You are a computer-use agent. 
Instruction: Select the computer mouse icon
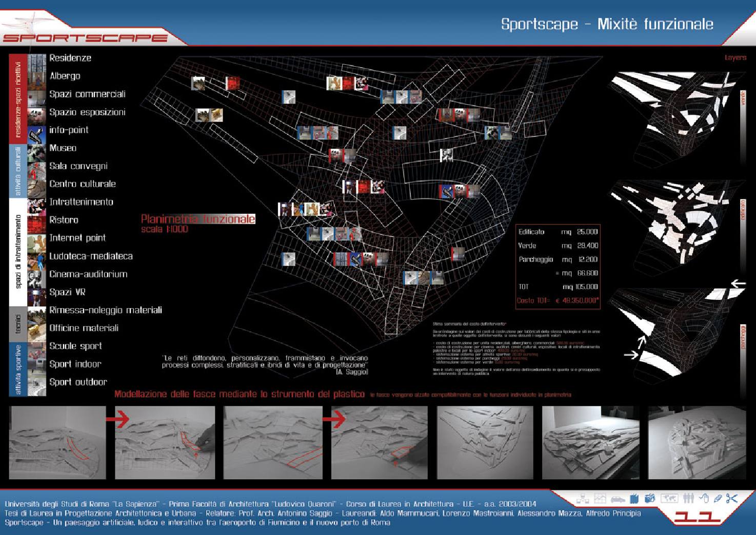(704, 498)
